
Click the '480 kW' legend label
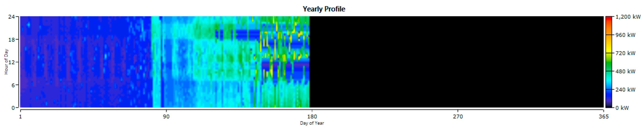625,71
